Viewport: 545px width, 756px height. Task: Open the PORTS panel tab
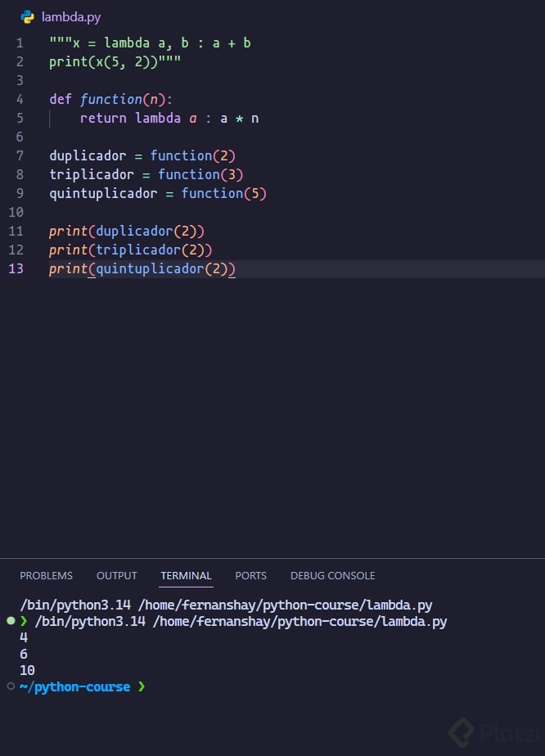point(250,576)
